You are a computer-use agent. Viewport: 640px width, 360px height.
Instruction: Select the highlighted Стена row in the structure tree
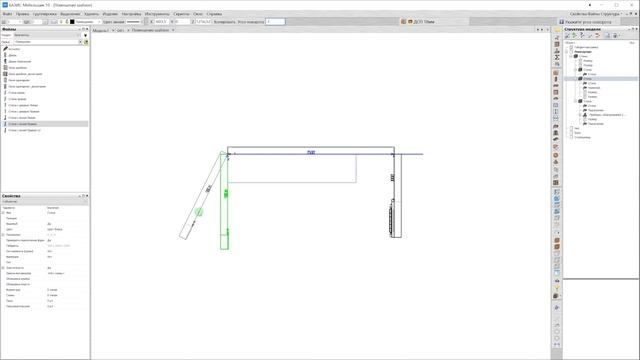[601, 79]
